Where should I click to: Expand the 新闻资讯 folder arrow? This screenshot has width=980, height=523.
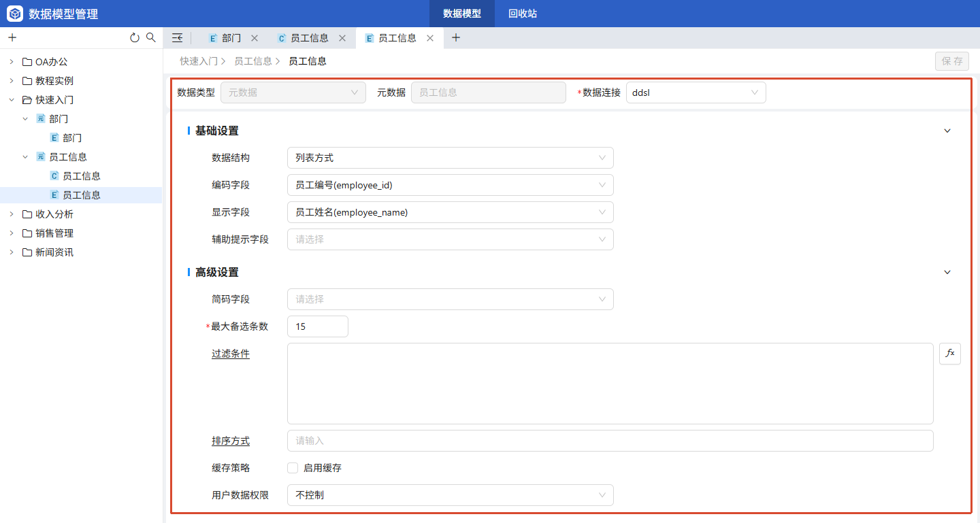(x=12, y=252)
